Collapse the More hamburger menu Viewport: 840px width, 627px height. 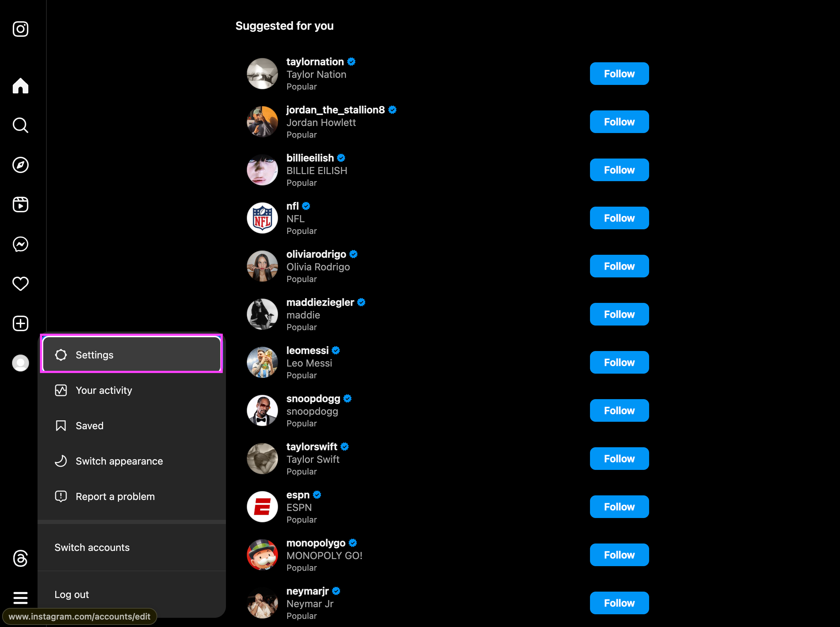tap(21, 598)
